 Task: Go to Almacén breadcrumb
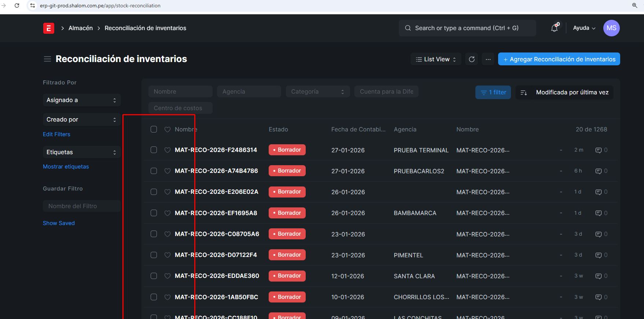click(81, 28)
